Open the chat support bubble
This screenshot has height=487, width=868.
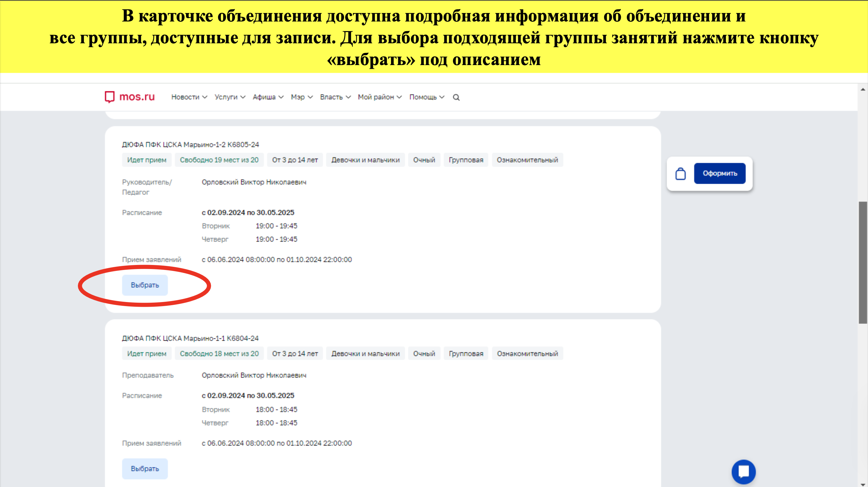[743, 471]
